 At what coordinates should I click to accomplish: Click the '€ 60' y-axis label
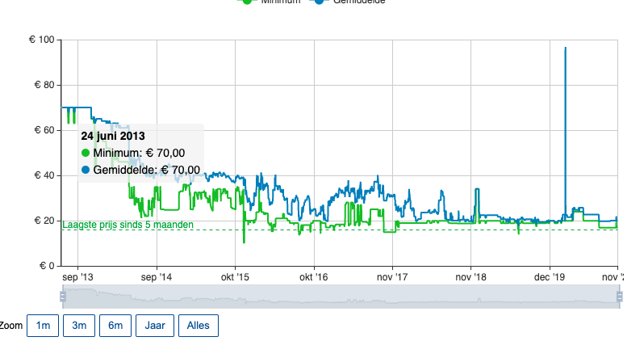click(44, 130)
